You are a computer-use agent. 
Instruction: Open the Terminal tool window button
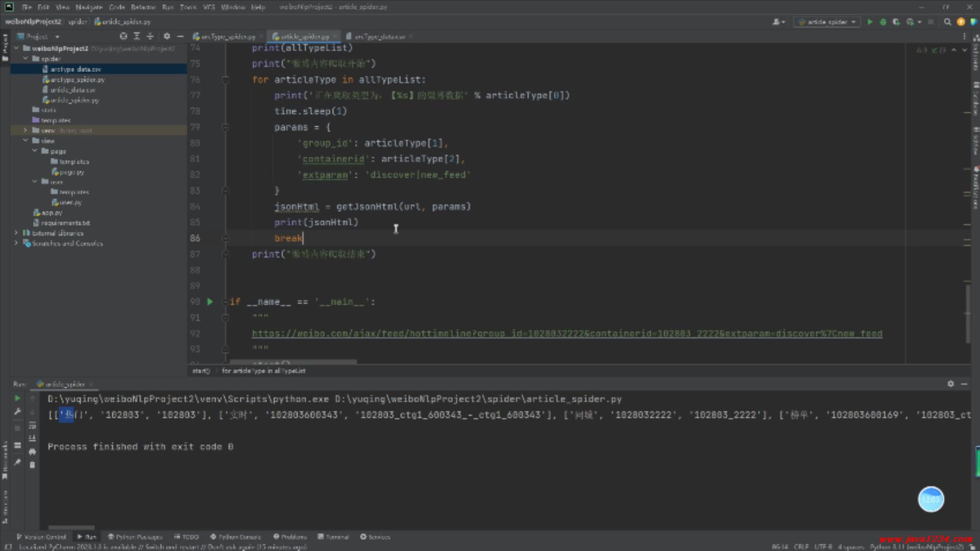click(333, 537)
